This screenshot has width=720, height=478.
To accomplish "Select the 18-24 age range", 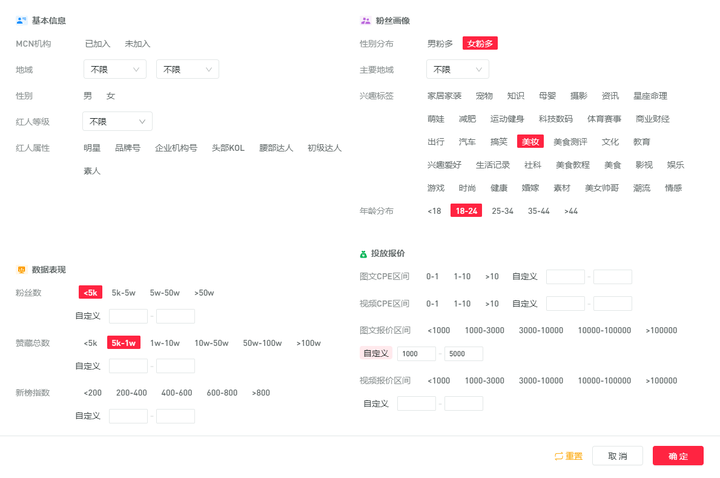I will tap(466, 211).
